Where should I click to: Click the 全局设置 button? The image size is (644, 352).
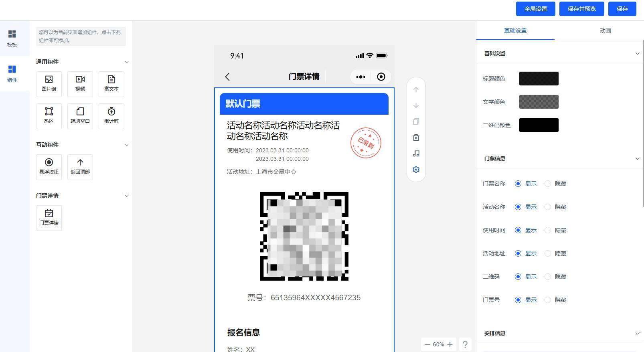click(536, 9)
